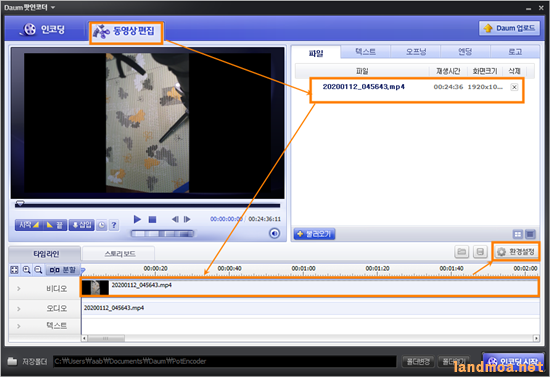Switch to the 타임라인 tab

(45, 254)
